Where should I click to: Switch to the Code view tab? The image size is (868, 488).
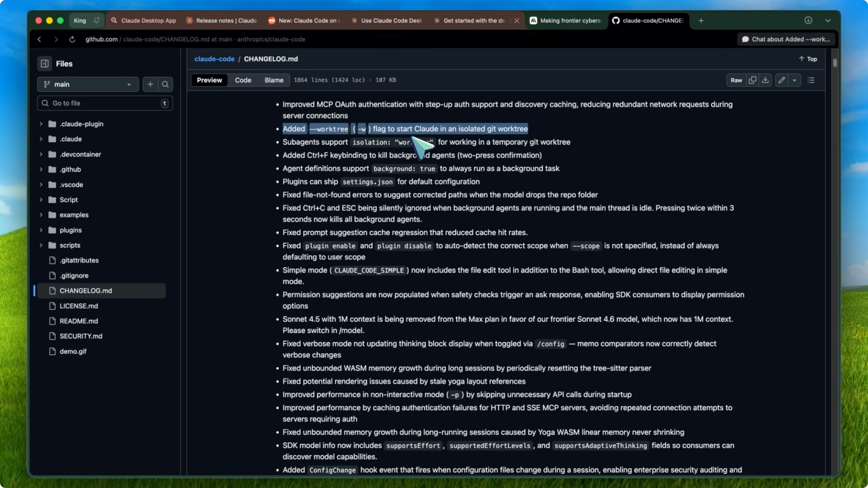[x=243, y=80]
